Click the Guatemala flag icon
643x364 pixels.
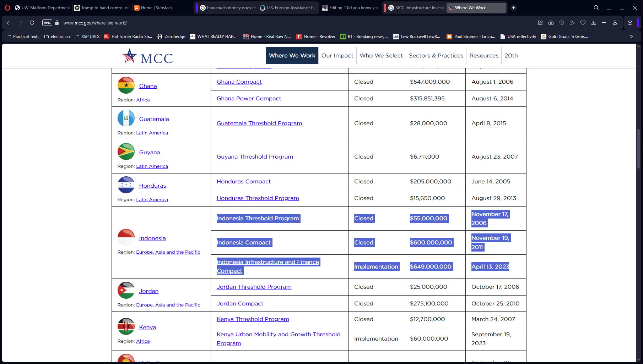(126, 118)
